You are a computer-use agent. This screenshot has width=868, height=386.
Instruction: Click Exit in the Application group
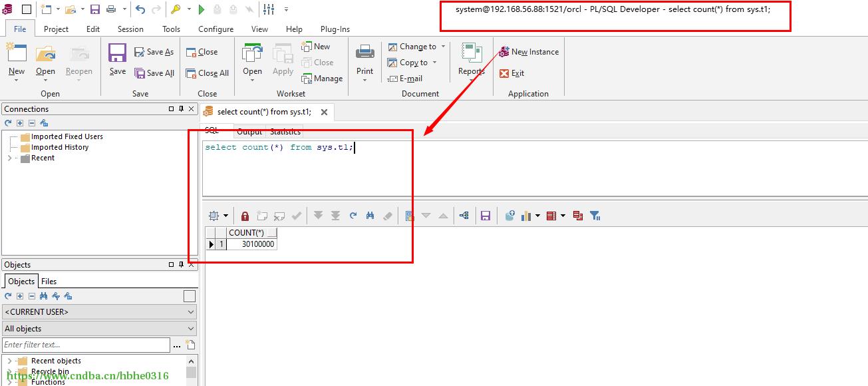pyautogui.click(x=511, y=73)
